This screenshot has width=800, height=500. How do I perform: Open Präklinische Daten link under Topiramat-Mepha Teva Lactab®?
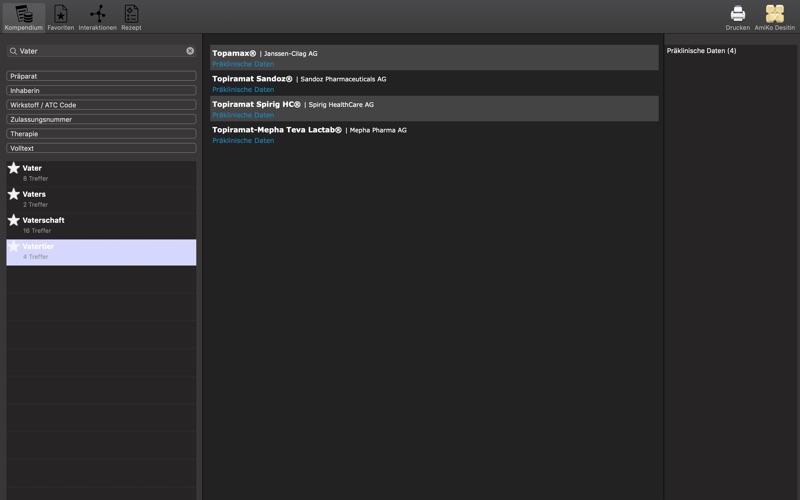coord(243,140)
